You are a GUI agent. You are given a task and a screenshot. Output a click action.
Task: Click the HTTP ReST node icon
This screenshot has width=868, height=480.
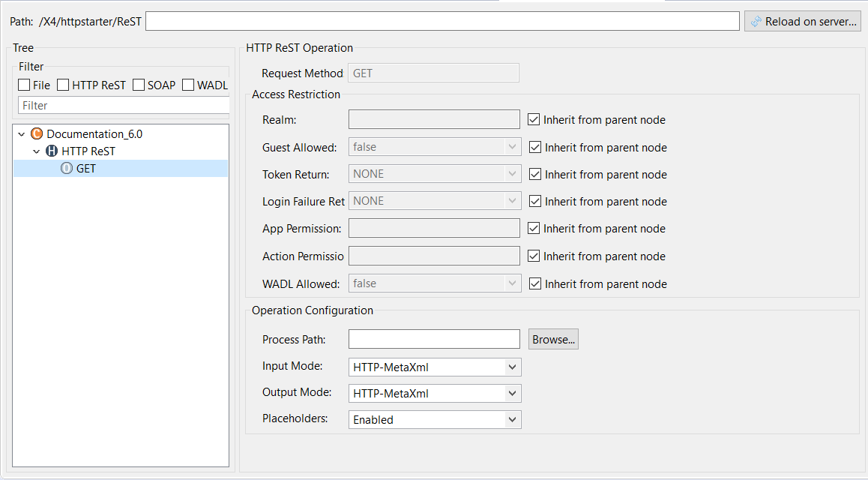click(x=52, y=151)
